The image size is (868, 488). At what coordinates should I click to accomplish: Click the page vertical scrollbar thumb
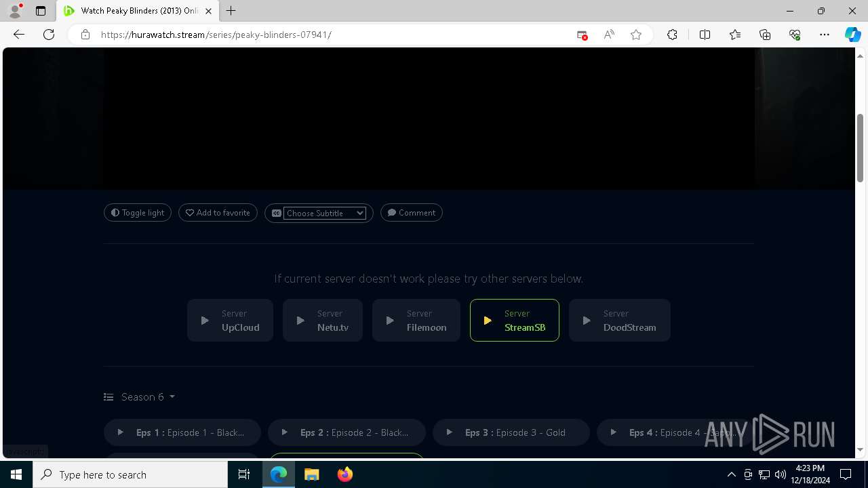point(860,148)
